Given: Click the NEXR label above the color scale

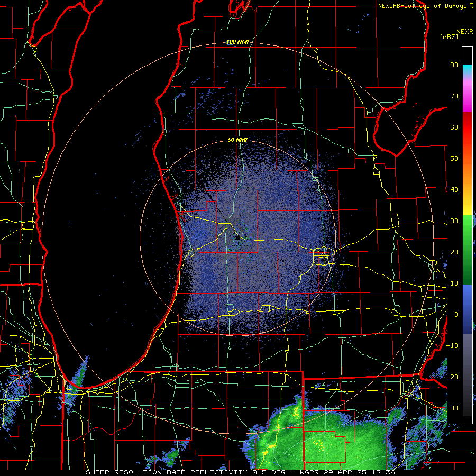Looking at the screenshot, I should coord(464,32).
